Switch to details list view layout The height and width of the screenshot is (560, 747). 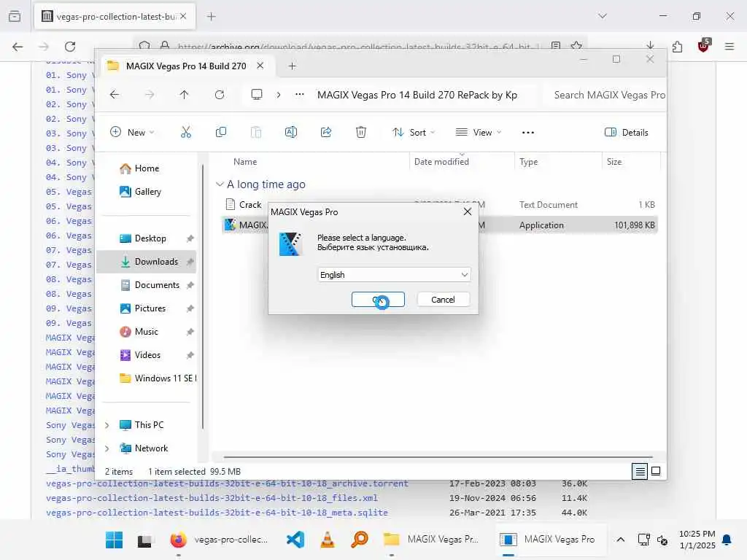(640, 472)
